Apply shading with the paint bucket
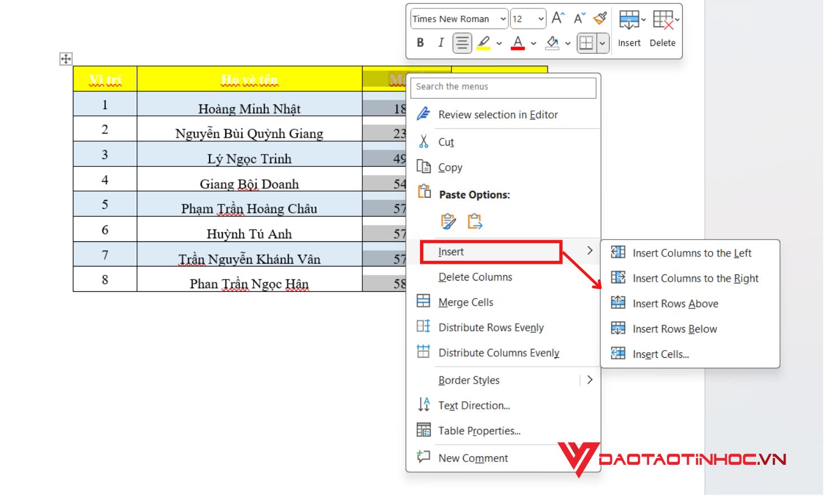 (x=552, y=43)
